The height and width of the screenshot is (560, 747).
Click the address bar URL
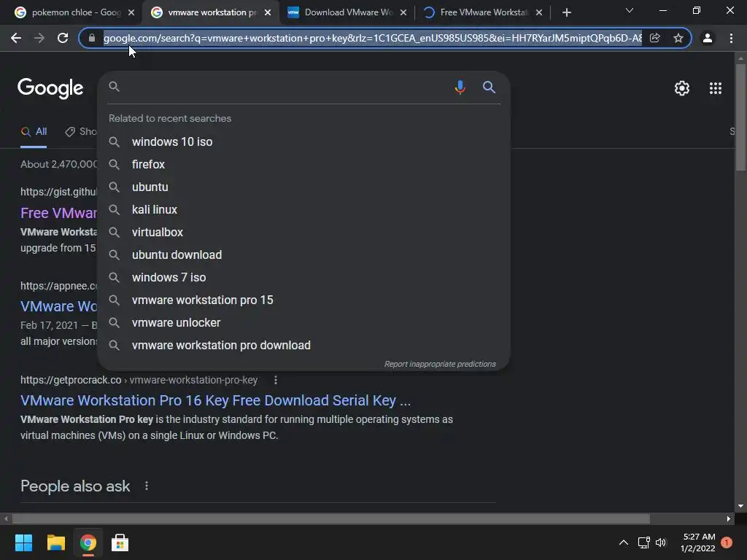pyautogui.click(x=373, y=38)
